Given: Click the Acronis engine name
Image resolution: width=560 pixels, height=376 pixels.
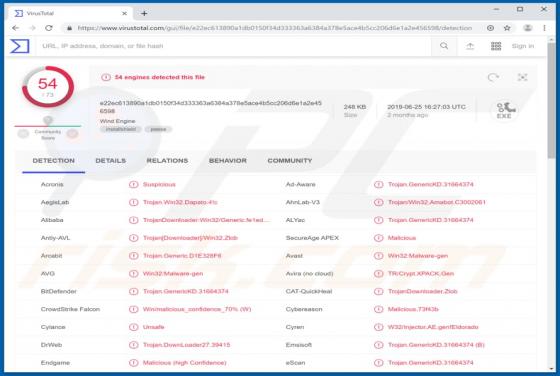Looking at the screenshot, I should tap(52, 185).
